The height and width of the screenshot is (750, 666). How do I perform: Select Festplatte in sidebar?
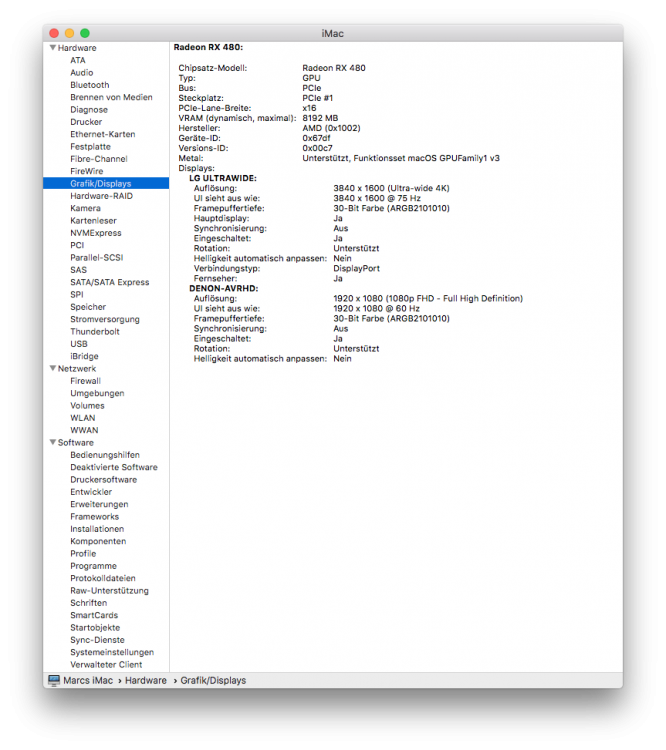coord(90,146)
